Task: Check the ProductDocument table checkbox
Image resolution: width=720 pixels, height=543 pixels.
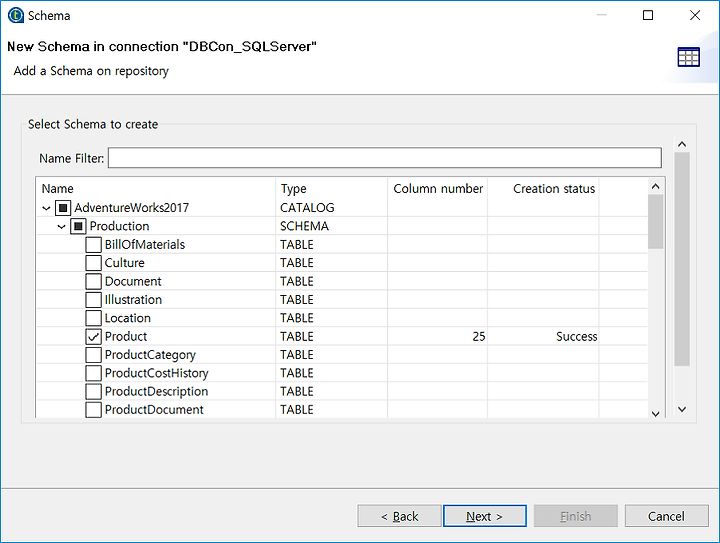Action: pos(93,410)
